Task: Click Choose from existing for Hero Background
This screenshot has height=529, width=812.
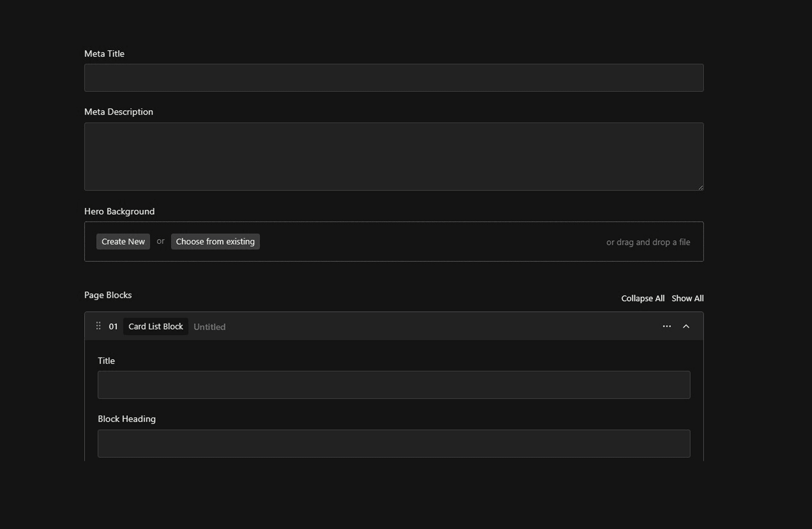Action: 216,241
